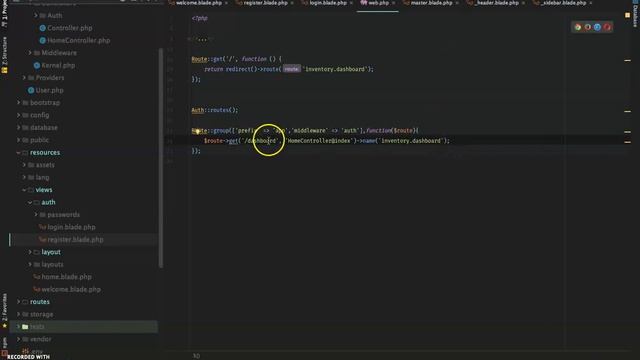The height and width of the screenshot is (360, 640).
Task: Expand the Providers folder
Action: coord(24,78)
